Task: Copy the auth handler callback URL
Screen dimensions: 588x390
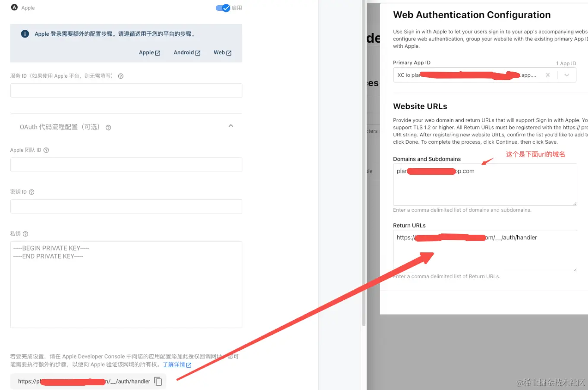Action: 158,381
